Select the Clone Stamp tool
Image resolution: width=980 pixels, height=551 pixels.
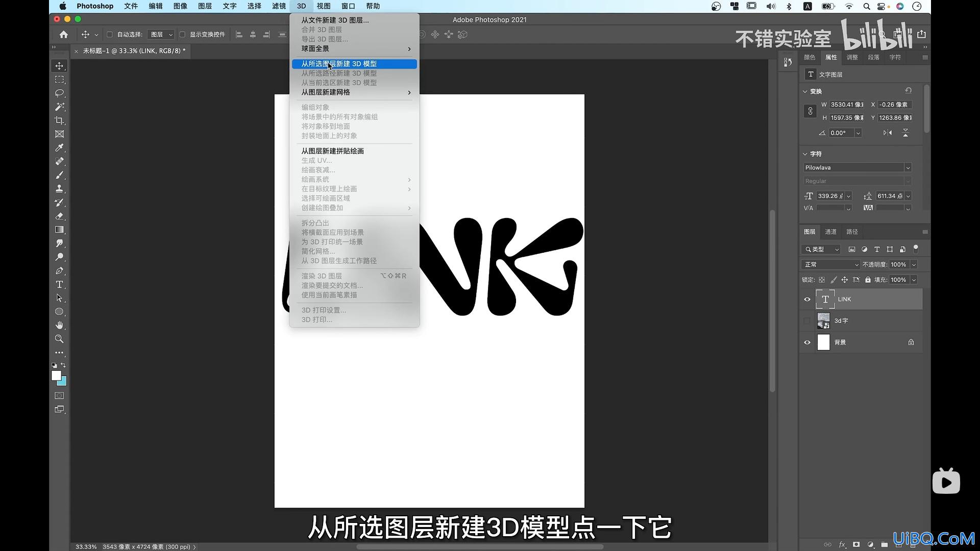[59, 189]
